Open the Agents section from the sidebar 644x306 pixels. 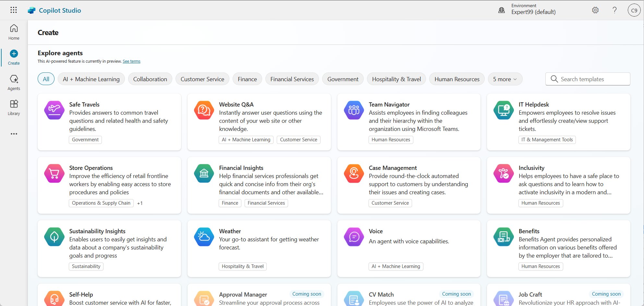pyautogui.click(x=14, y=80)
